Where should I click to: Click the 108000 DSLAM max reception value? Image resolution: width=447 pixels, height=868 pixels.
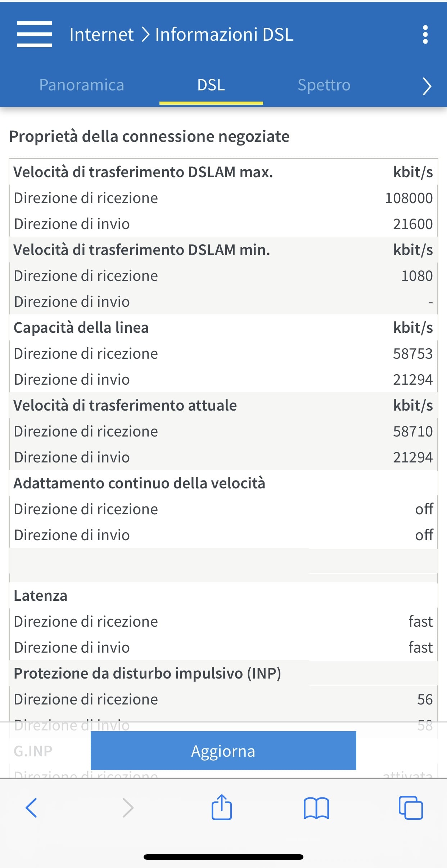pos(409,198)
